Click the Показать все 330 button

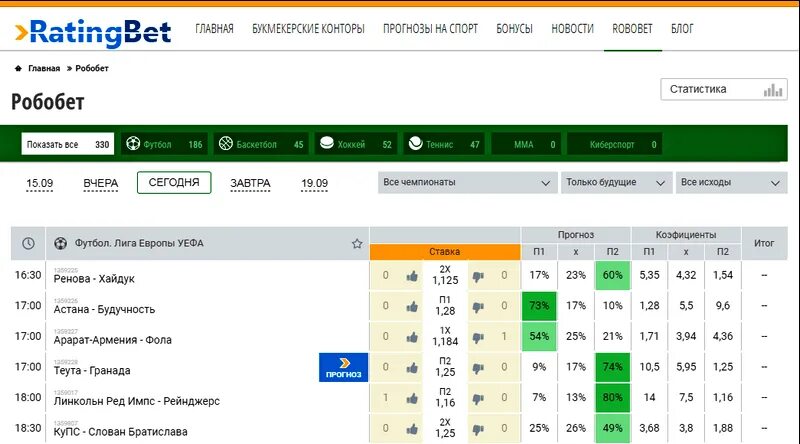pyautogui.click(x=68, y=144)
